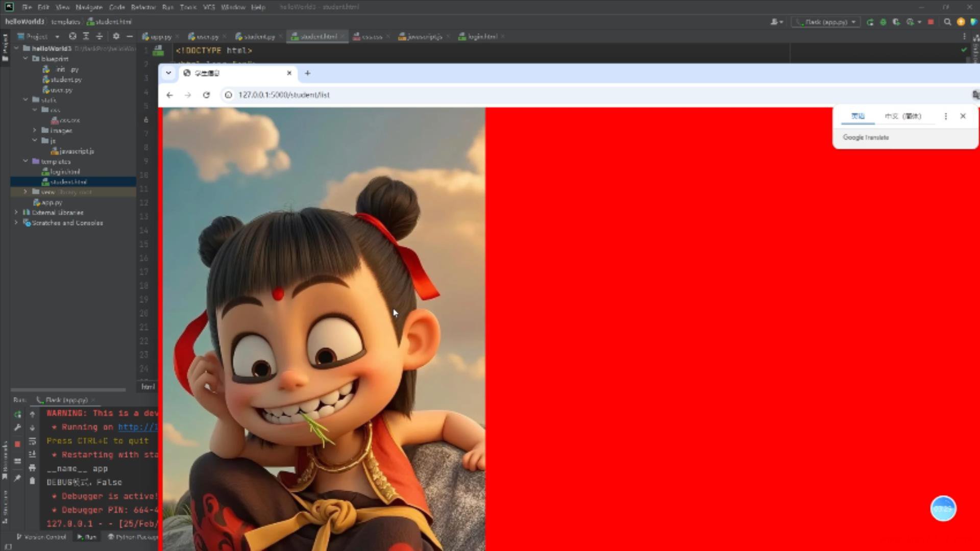The height and width of the screenshot is (551, 980).
Task: Expand Scratches and Consoles node
Action: (16, 223)
